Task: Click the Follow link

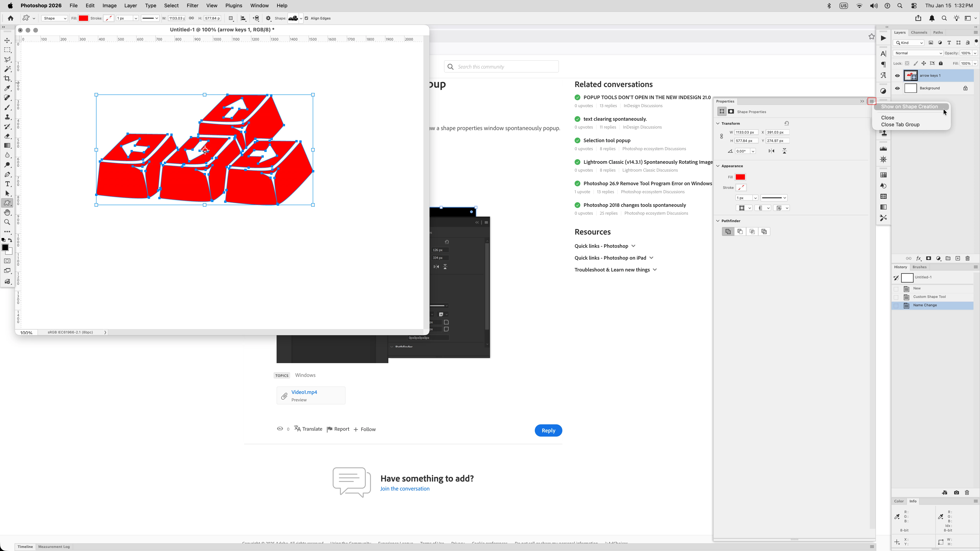Action: [x=364, y=429]
